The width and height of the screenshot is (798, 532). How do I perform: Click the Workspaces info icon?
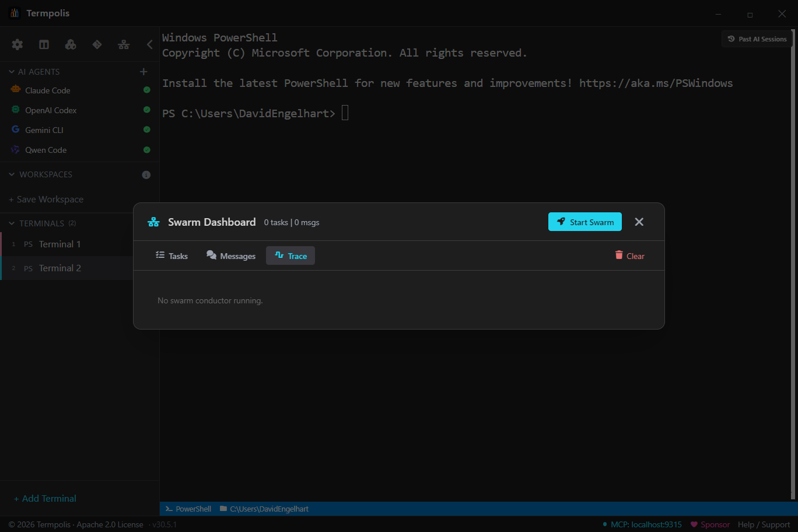tap(146, 174)
